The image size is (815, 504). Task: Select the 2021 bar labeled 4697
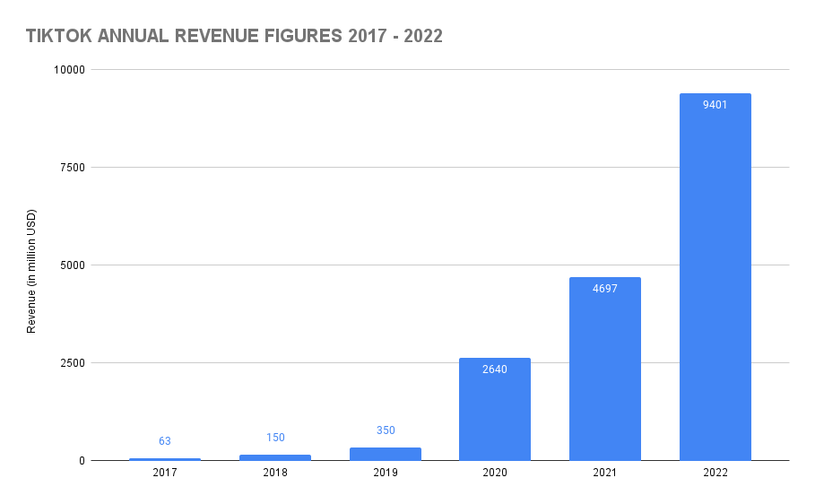tap(605, 369)
